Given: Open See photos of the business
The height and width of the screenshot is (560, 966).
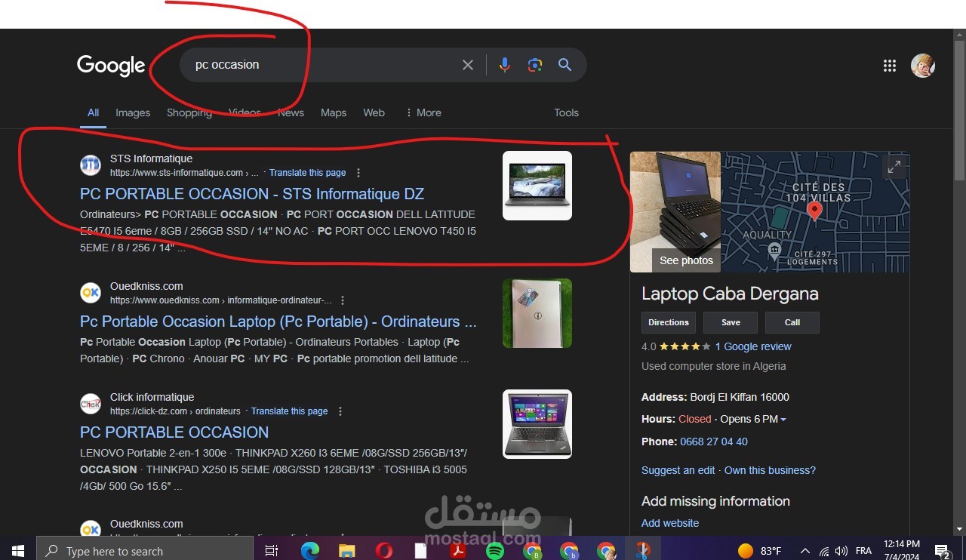Looking at the screenshot, I should point(686,260).
